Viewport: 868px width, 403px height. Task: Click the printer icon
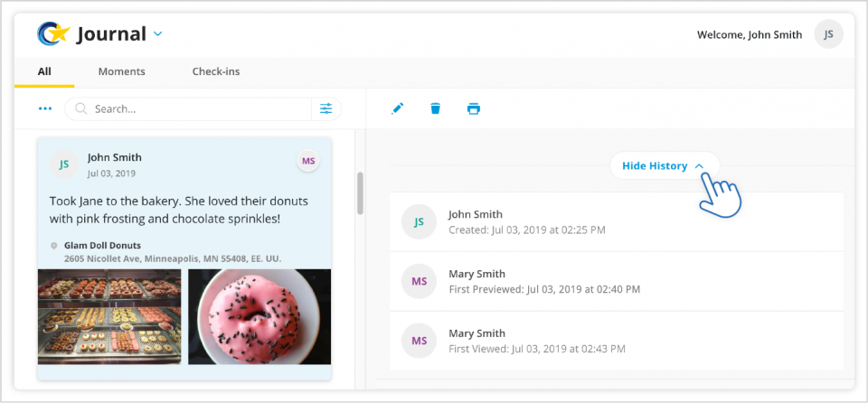point(473,108)
